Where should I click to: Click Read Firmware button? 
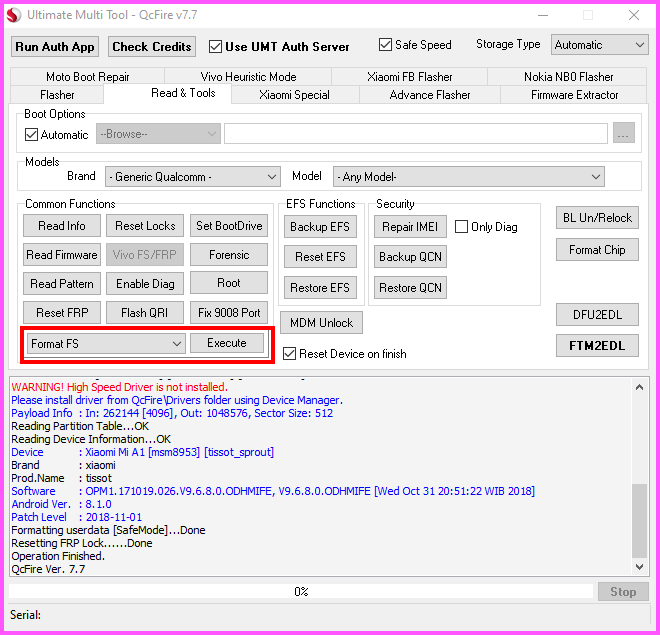click(62, 255)
